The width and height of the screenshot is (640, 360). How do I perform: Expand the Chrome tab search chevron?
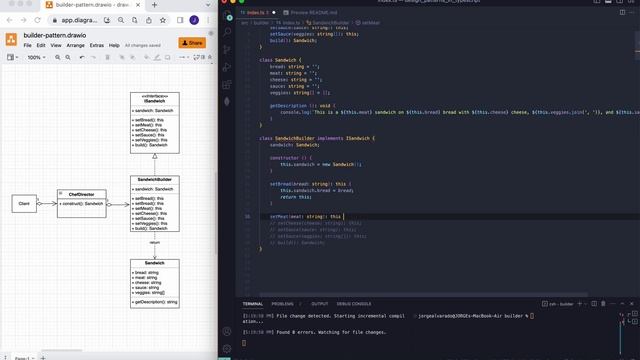[208, 5]
